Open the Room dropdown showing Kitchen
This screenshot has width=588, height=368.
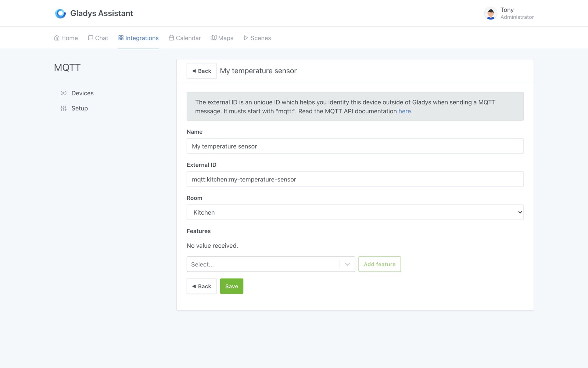click(355, 212)
